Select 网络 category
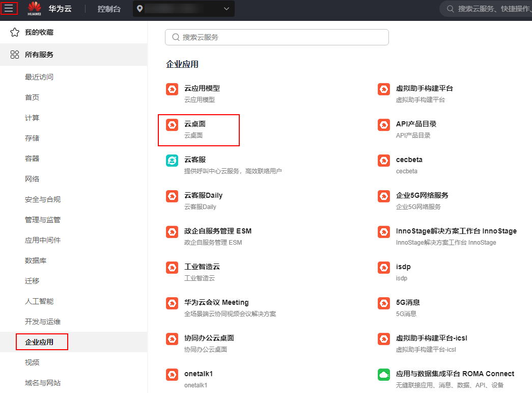532x393 pixels. (x=32, y=179)
